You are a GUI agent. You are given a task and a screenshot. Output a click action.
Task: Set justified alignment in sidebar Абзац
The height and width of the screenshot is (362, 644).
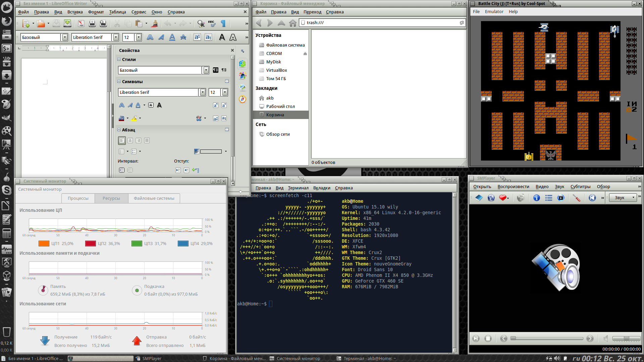[147, 140]
